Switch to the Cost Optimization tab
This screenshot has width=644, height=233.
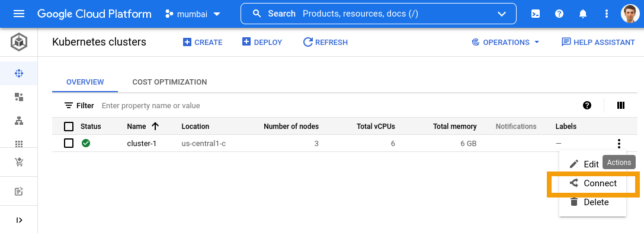[169, 82]
